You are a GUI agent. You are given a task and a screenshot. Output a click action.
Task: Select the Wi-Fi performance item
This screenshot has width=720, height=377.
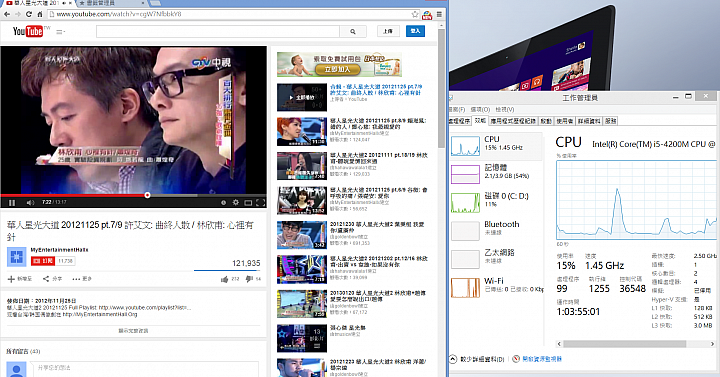[x=496, y=287]
